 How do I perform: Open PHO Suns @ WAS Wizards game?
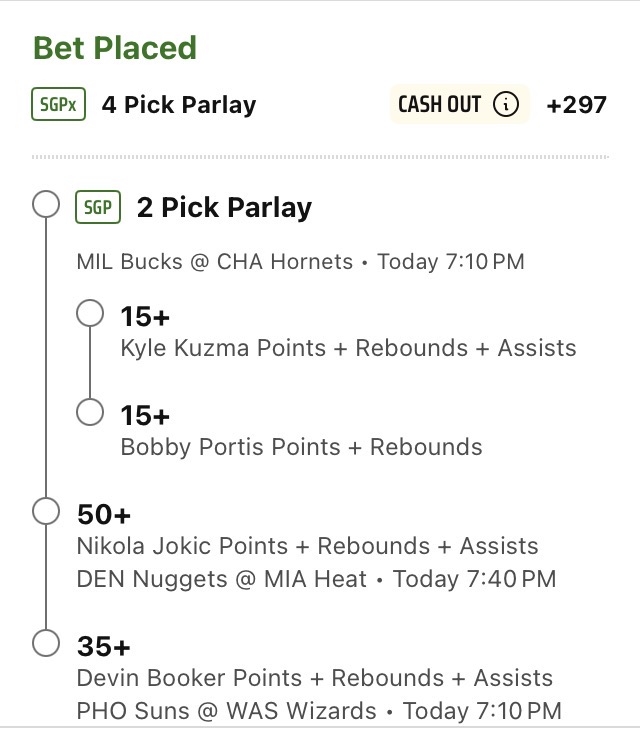pyautogui.click(x=226, y=711)
